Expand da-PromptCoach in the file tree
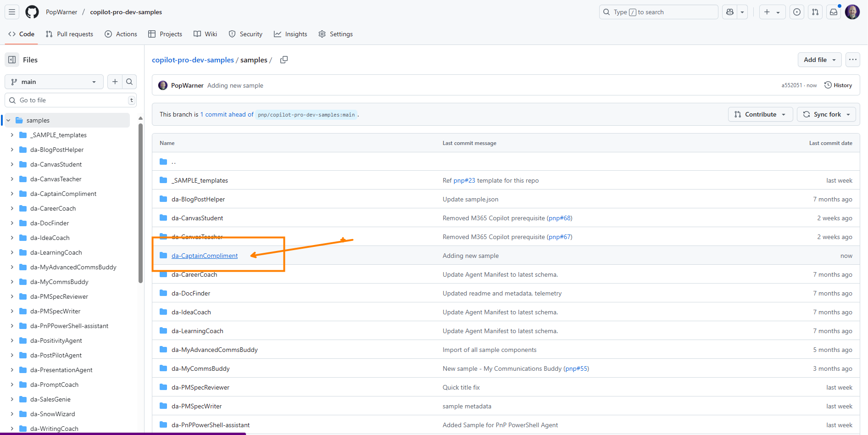 12,385
